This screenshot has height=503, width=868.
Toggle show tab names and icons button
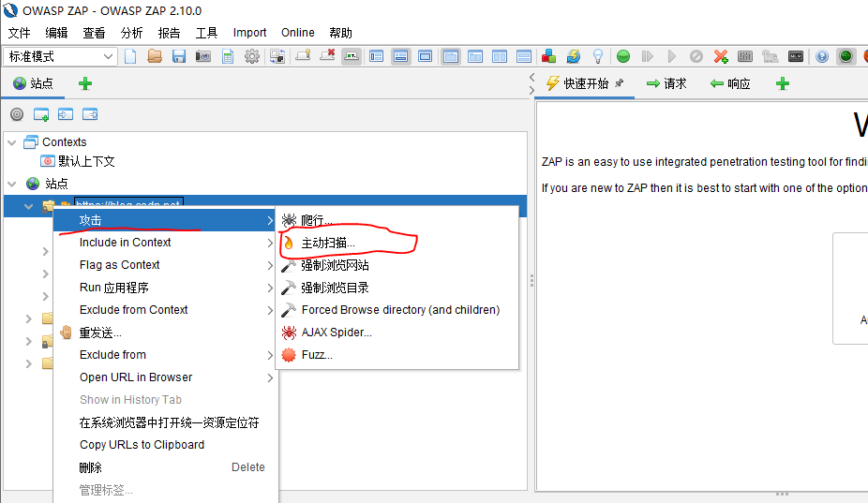(352, 56)
